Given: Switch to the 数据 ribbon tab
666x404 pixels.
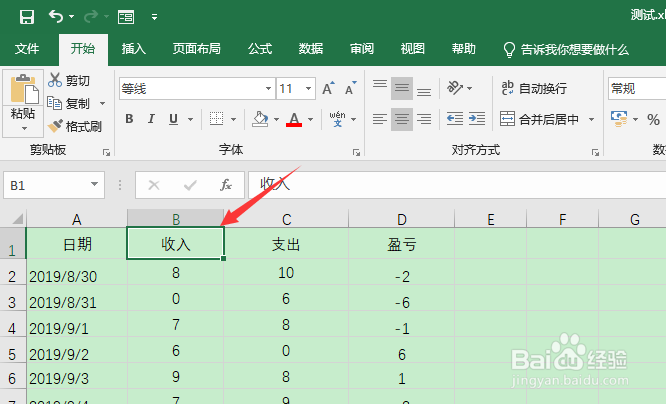Looking at the screenshot, I should pyautogui.click(x=310, y=49).
